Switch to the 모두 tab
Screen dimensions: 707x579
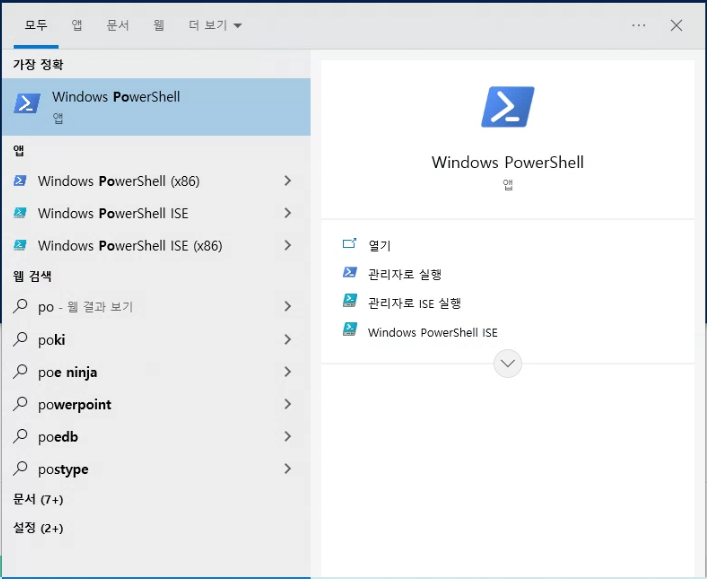click(36, 25)
